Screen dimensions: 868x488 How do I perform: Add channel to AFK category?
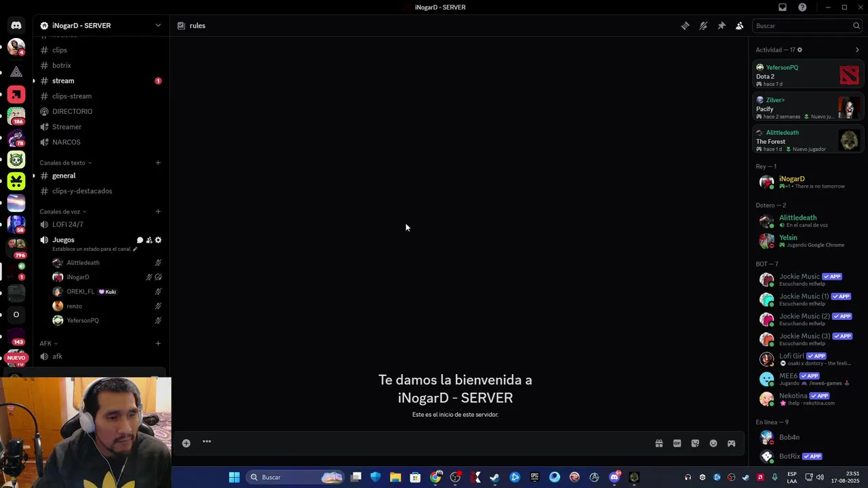[158, 344]
